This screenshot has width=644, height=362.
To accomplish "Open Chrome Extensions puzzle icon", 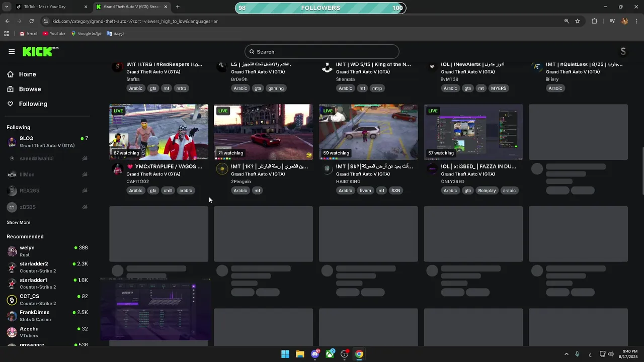I will pos(595,21).
